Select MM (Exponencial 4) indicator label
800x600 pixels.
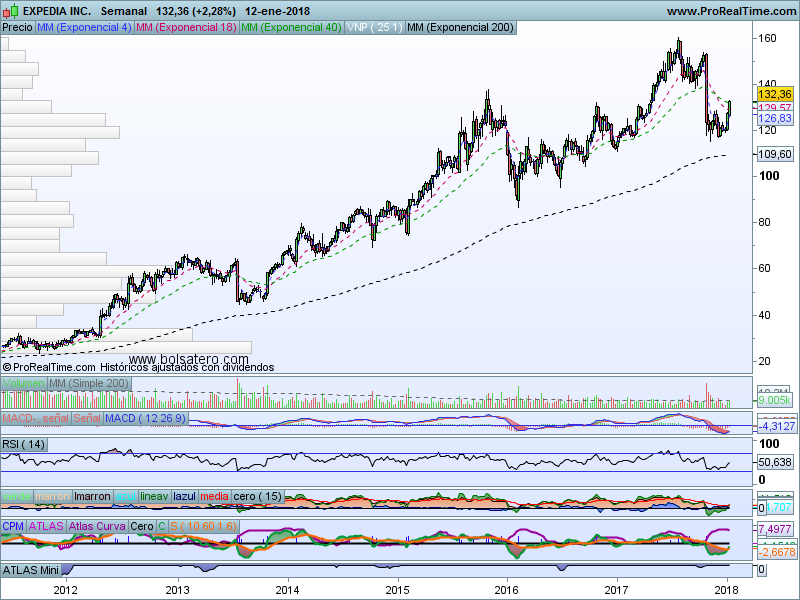pyautogui.click(x=84, y=28)
